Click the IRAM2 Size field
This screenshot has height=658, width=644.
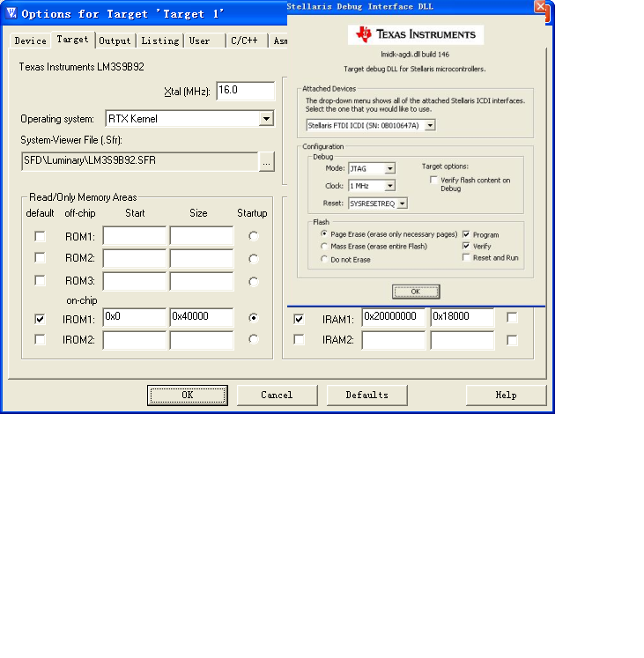click(x=463, y=340)
